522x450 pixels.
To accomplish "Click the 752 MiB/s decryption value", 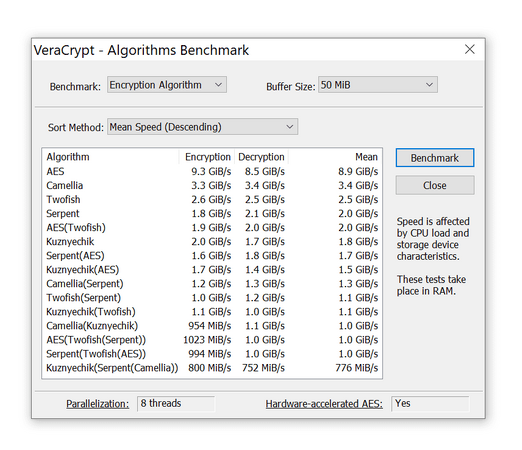I will (263, 368).
